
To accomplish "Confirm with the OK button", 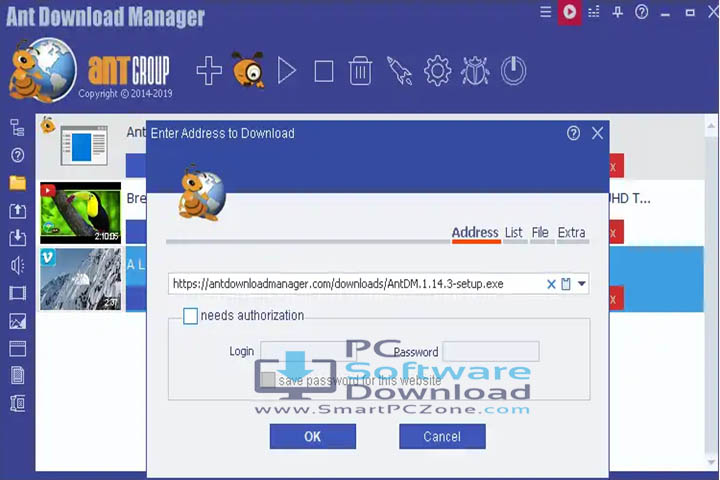I will tap(313, 436).
